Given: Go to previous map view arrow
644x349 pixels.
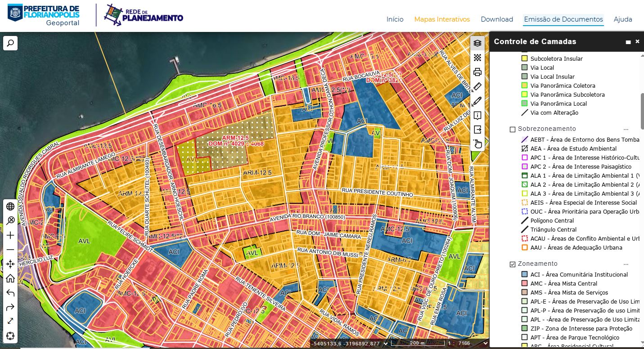Looking at the screenshot, I should (x=10, y=293).
